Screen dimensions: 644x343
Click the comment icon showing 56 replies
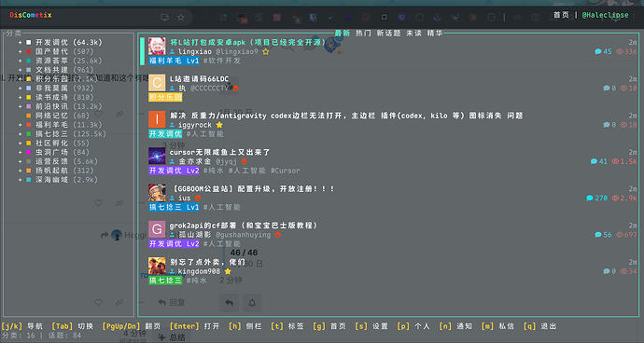point(598,235)
